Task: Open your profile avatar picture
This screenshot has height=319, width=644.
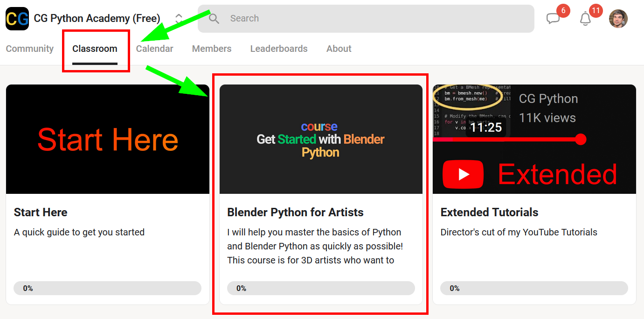Action: point(618,18)
